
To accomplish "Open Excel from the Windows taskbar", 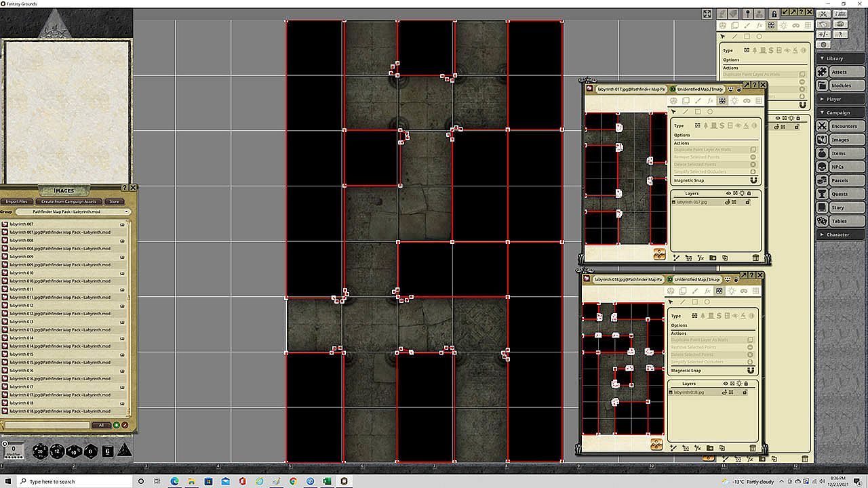I will point(327,481).
